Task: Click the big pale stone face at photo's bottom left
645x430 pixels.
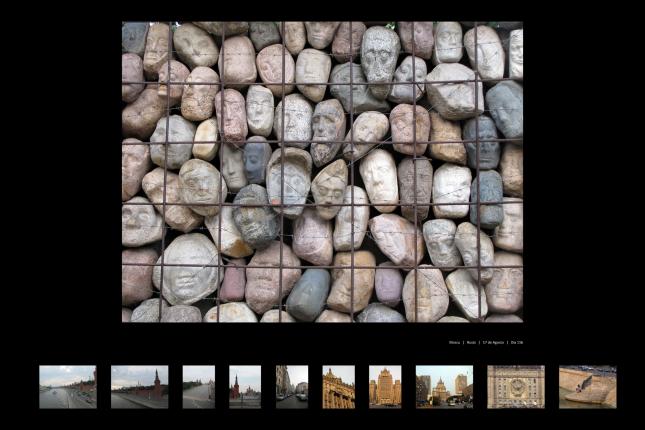Action: 187,268
